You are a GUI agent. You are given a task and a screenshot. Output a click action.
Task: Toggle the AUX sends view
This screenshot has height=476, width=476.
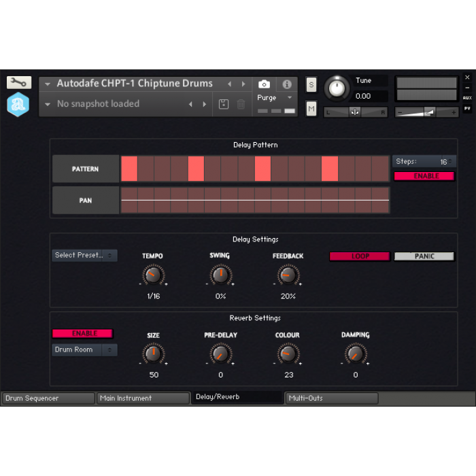[467, 98]
